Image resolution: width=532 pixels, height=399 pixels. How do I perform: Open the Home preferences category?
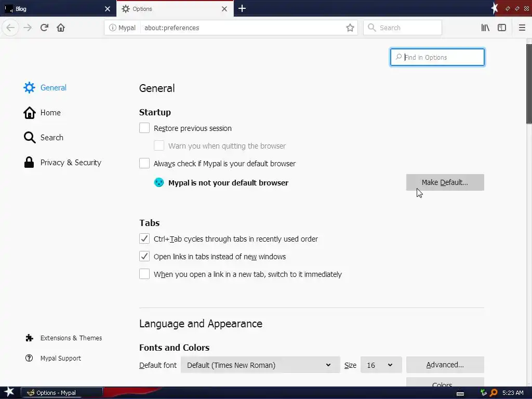[x=50, y=113]
